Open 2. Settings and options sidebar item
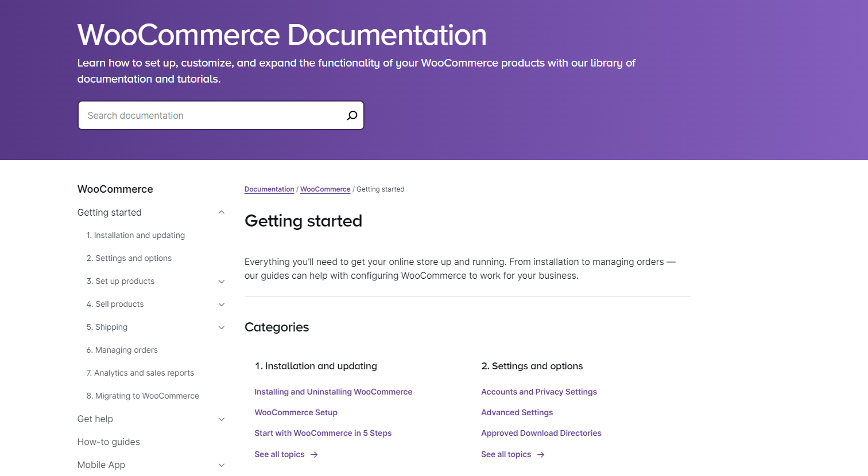This screenshot has width=868, height=476. click(x=129, y=258)
